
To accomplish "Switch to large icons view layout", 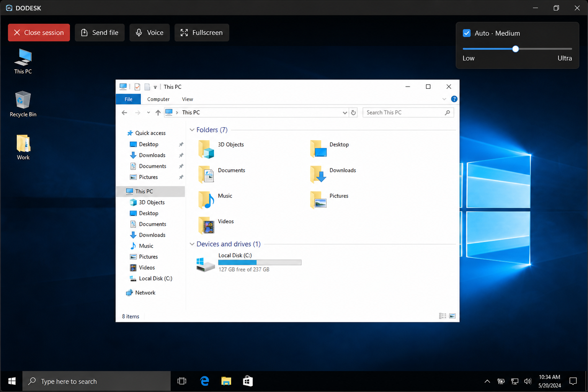I will click(x=452, y=316).
